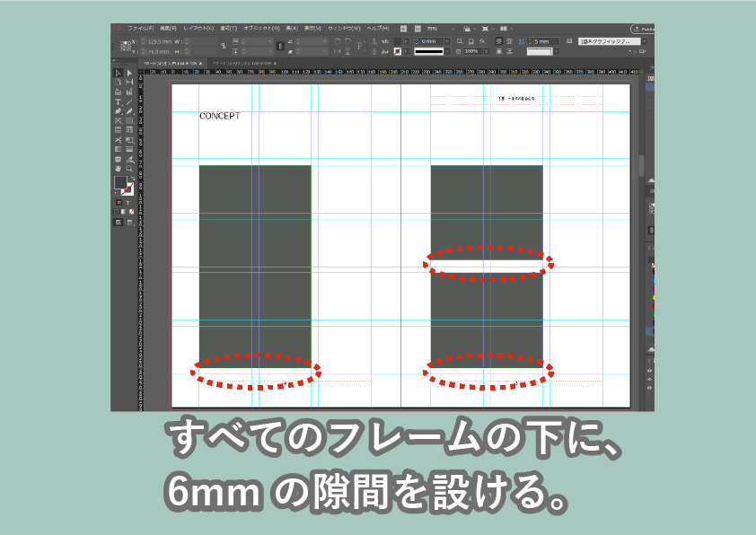756x535 pixels.
Task: Select the Selection tool arrow
Action: click(x=119, y=73)
